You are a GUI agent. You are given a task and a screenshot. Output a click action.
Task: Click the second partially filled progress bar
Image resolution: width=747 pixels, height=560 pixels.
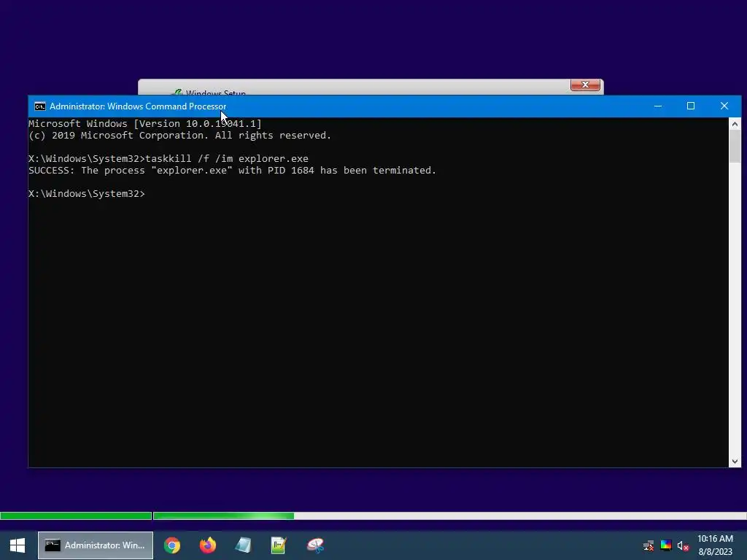point(449,516)
